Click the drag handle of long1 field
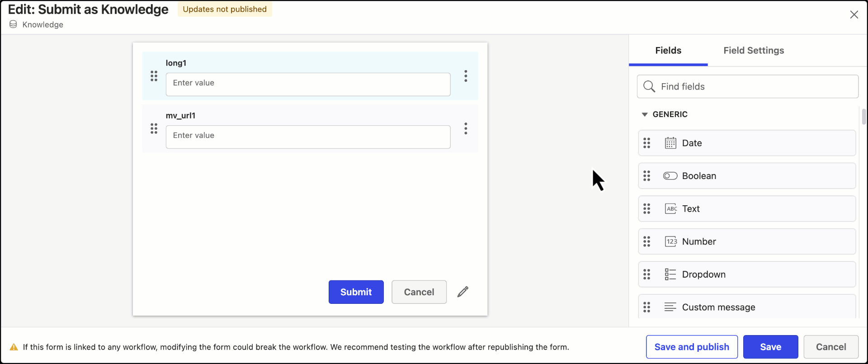The height and width of the screenshot is (364, 868). pos(154,76)
